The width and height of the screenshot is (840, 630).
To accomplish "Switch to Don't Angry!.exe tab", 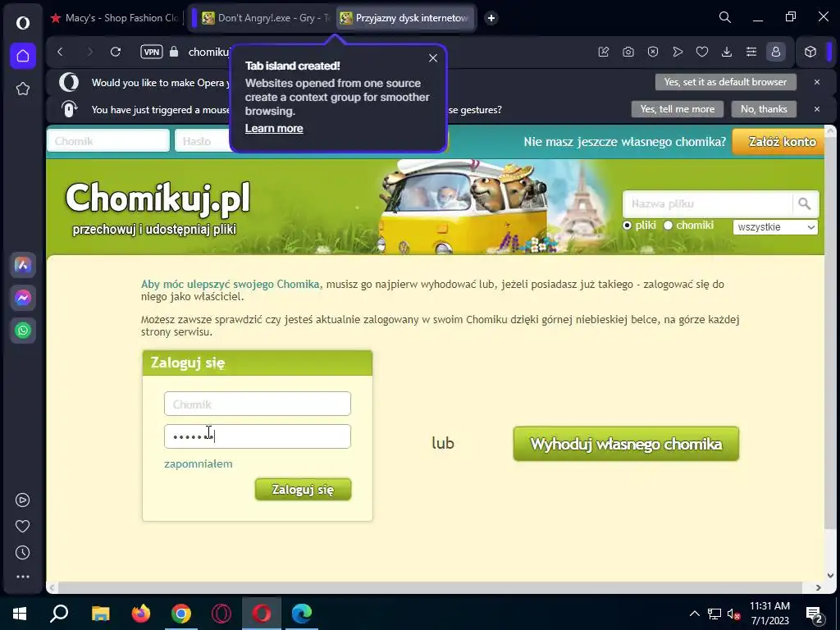I will coord(267,18).
